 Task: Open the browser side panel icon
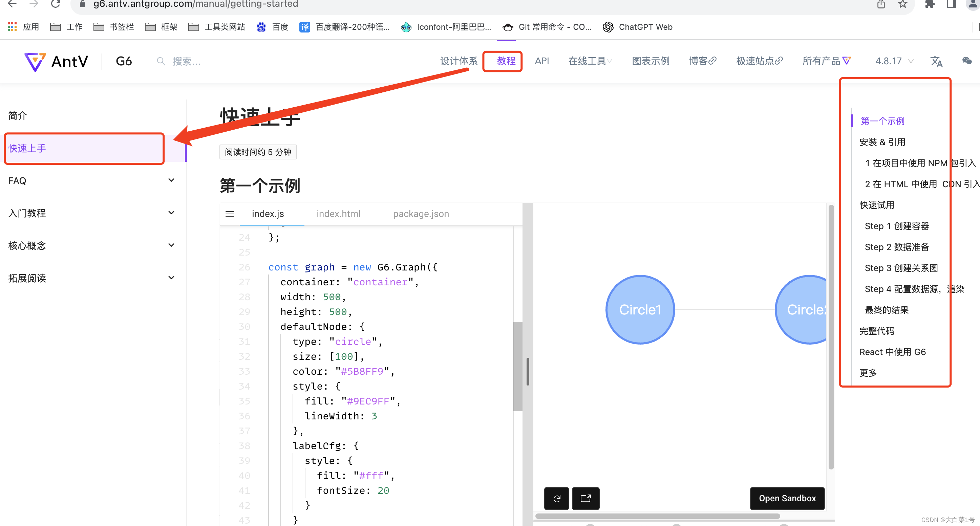pyautogui.click(x=952, y=4)
